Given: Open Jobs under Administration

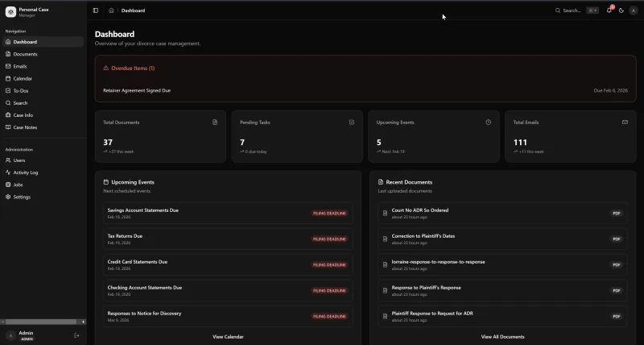Looking at the screenshot, I should [x=43, y=185].
